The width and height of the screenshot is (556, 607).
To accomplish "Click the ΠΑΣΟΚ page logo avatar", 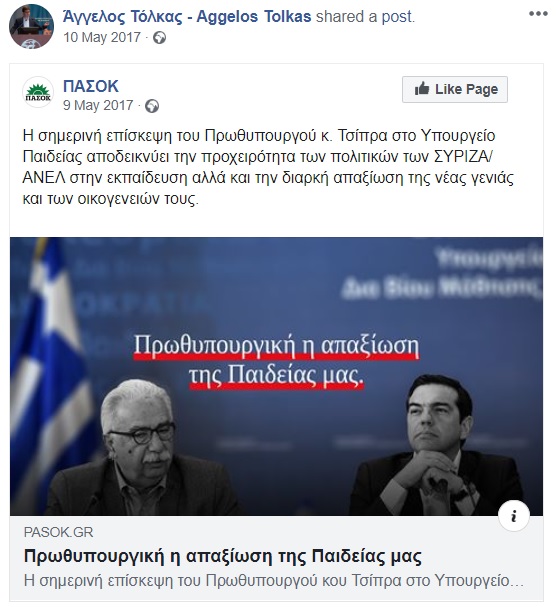I will pos(38,92).
